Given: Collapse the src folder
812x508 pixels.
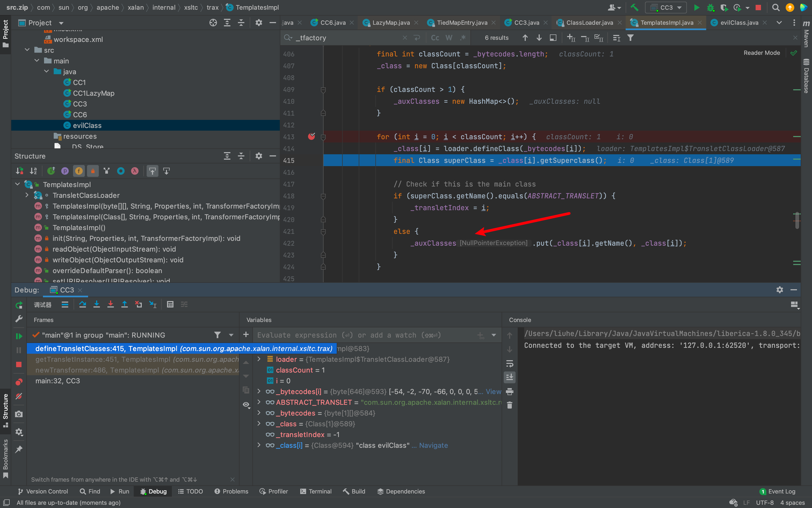Looking at the screenshot, I should (x=27, y=50).
